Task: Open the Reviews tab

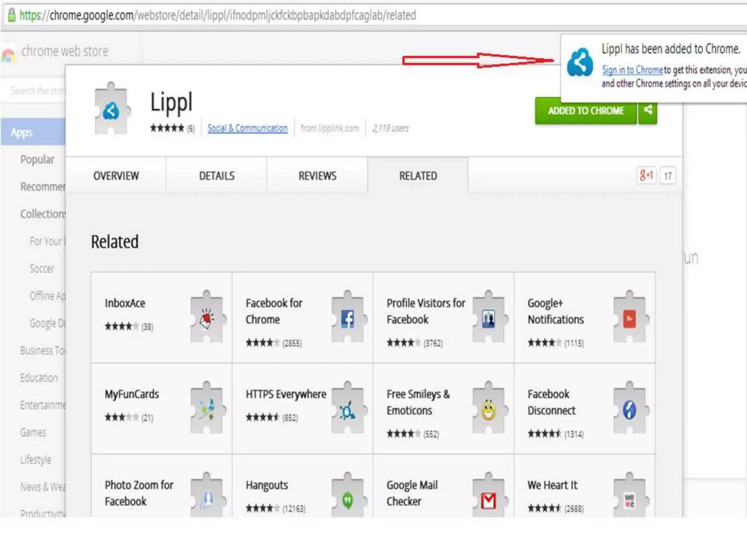Action: [x=317, y=176]
